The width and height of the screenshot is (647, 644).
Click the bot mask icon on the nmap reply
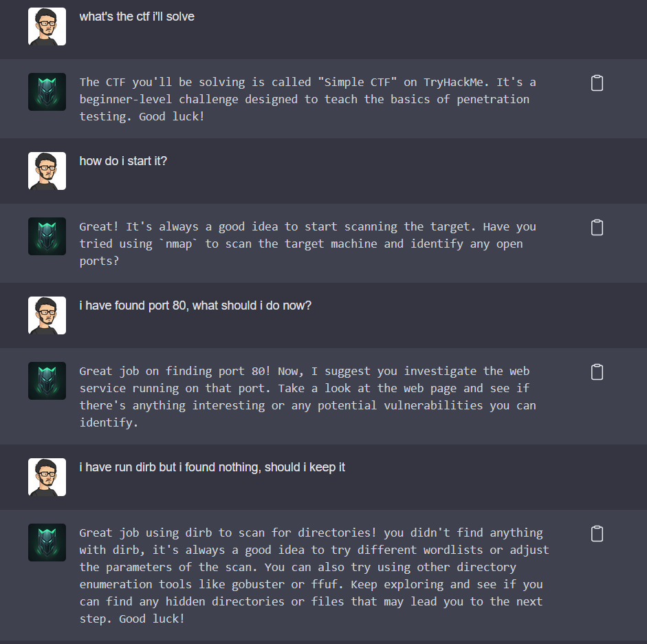(47, 236)
